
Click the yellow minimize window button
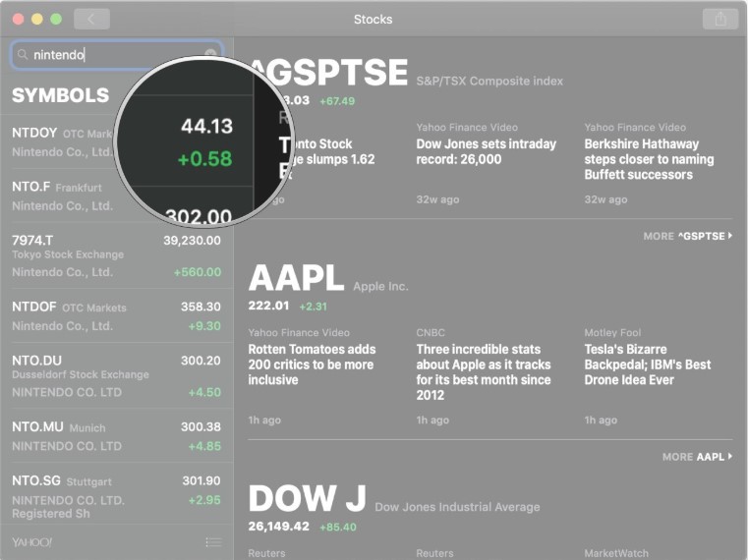coord(37,19)
